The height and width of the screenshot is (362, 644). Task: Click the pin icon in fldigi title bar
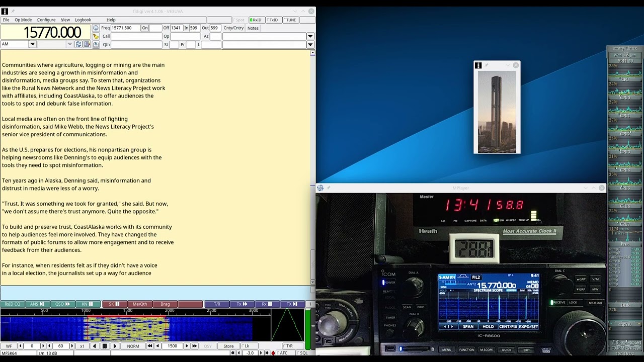[13, 11]
